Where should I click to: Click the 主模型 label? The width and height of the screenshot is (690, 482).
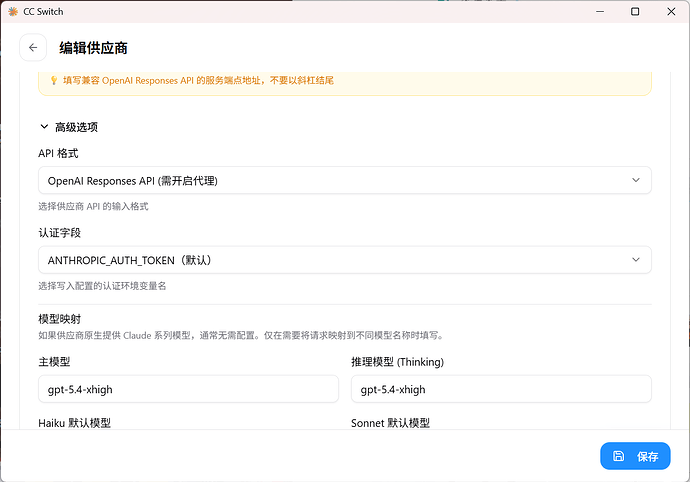point(54,362)
